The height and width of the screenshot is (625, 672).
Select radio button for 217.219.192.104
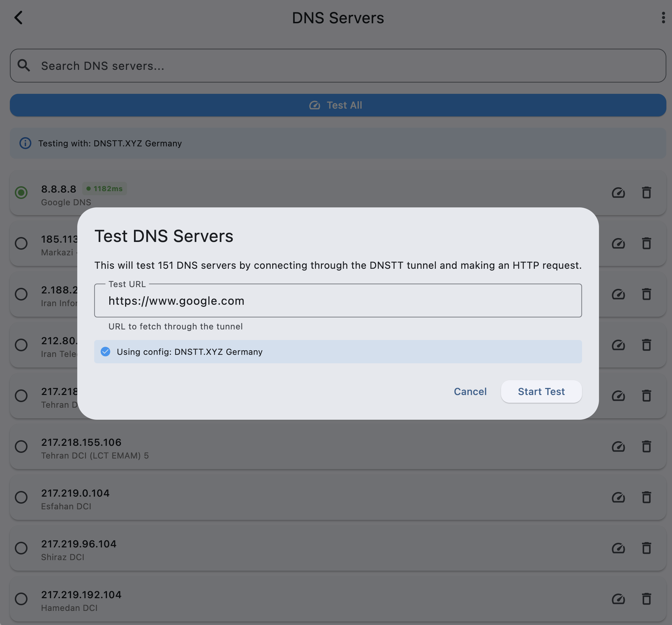21,599
